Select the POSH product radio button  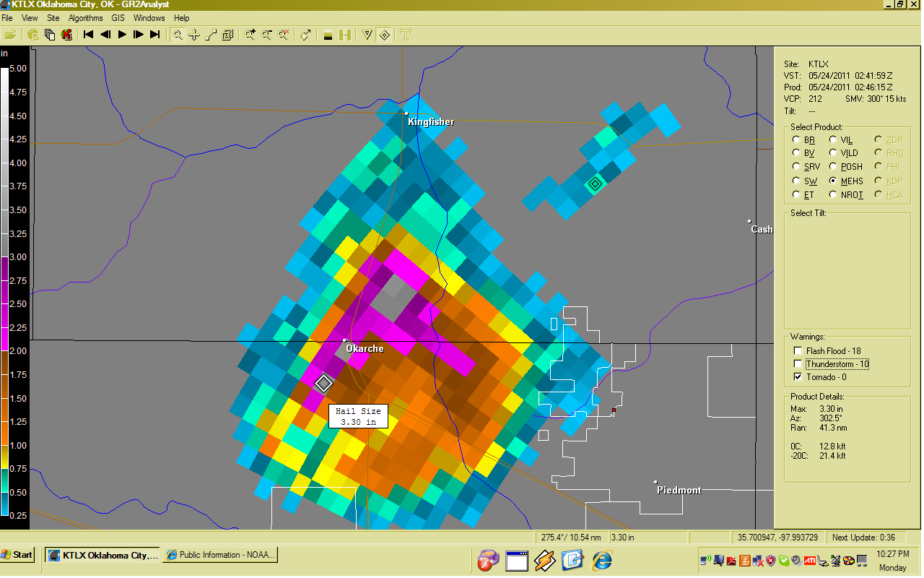[833, 167]
